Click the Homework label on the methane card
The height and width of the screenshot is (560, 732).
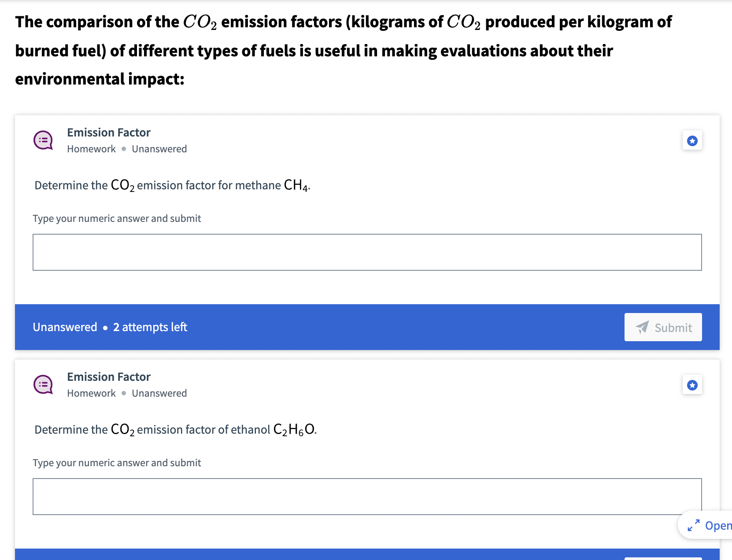[x=91, y=149]
